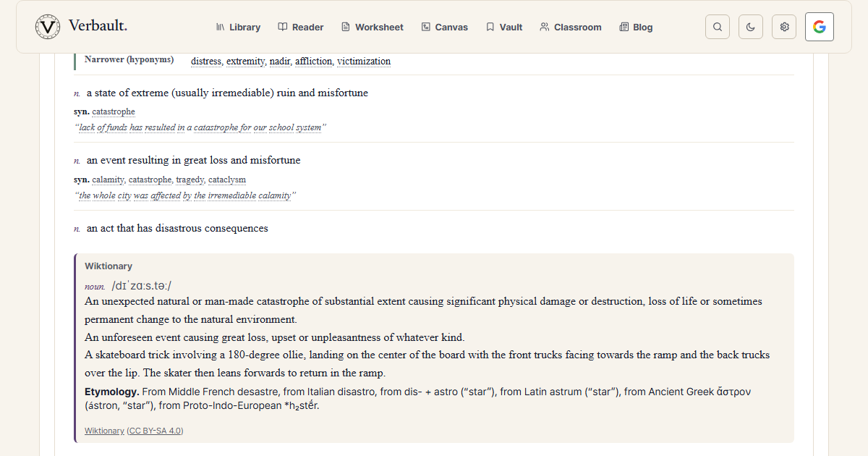Image resolution: width=868 pixels, height=456 pixels.
Task: Open the Wiktionary source link
Action: (104, 431)
